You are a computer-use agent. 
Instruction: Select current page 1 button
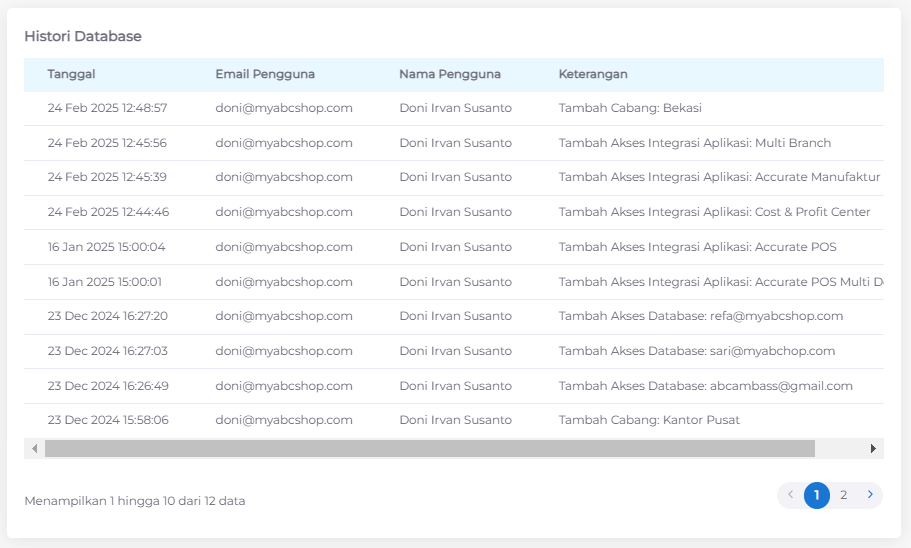[x=817, y=495]
